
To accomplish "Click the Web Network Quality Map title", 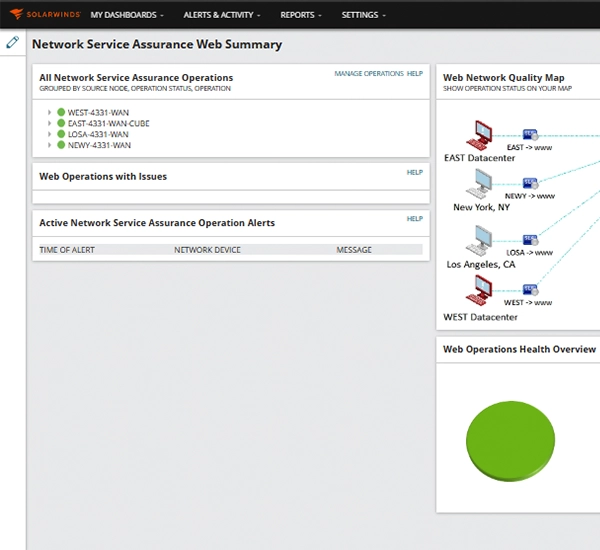I will point(504,78).
